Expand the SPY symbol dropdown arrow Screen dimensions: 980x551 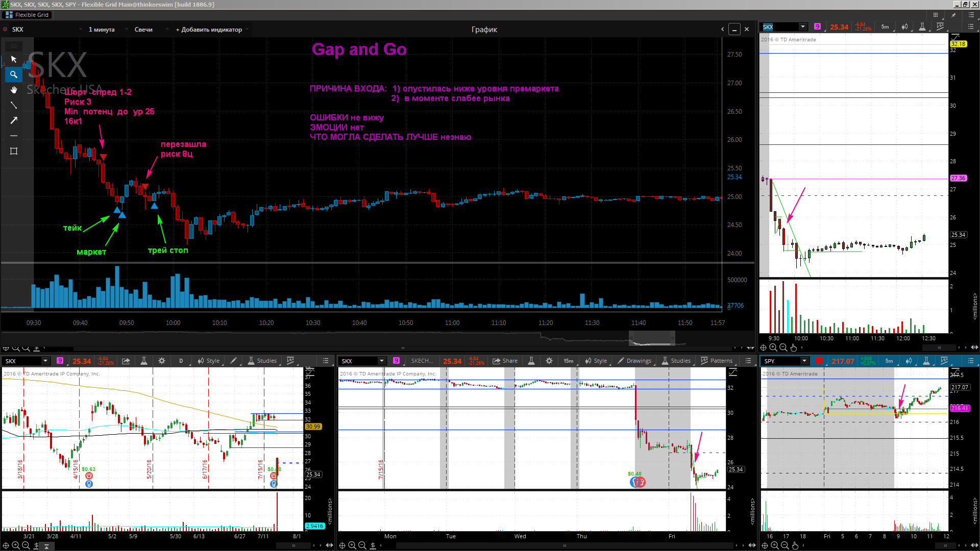pyautogui.click(x=804, y=361)
